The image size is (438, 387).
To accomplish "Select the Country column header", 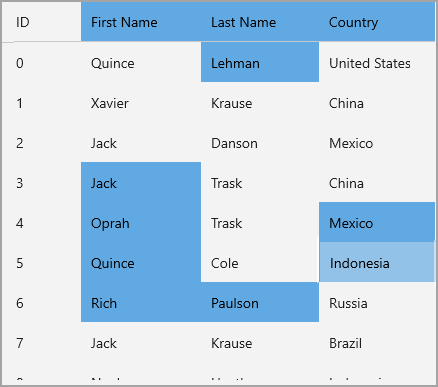I will (x=377, y=22).
